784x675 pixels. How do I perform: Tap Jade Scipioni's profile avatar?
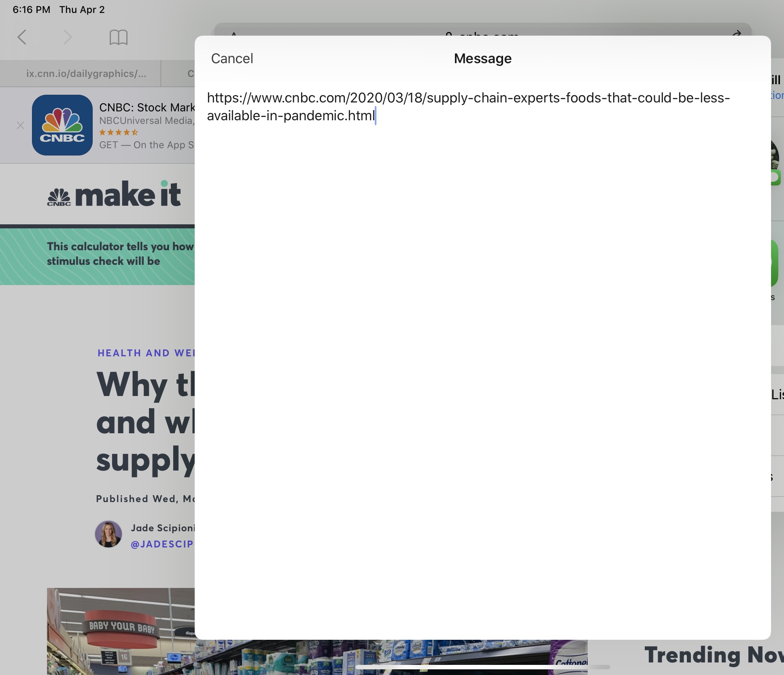[108, 534]
